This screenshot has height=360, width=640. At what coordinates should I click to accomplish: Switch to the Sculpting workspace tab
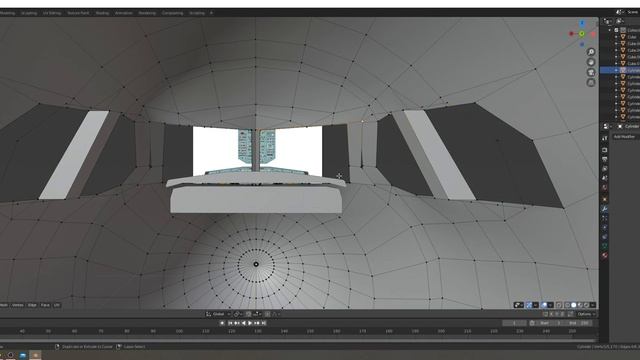pos(29,13)
